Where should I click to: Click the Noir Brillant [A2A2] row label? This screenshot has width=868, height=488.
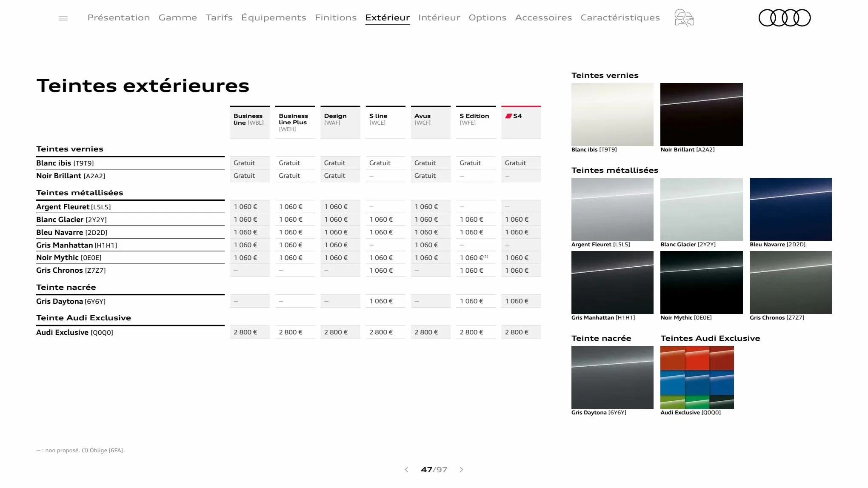click(71, 176)
